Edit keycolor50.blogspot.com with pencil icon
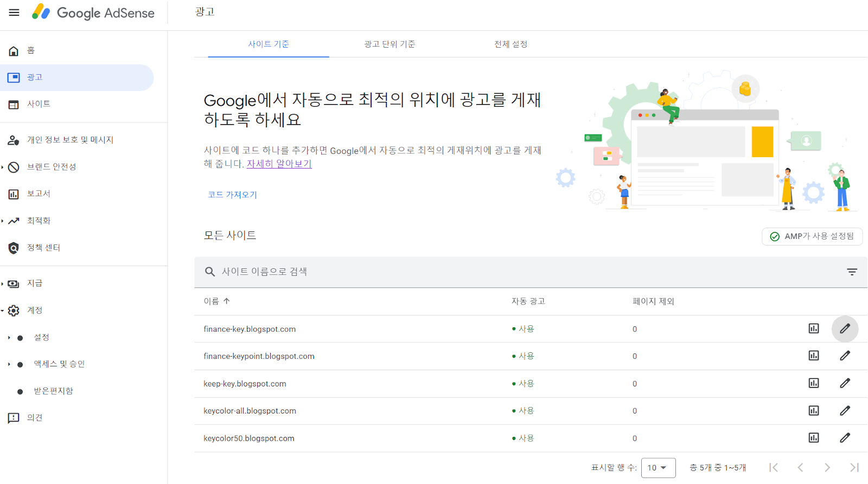868x484 pixels. pyautogui.click(x=845, y=437)
